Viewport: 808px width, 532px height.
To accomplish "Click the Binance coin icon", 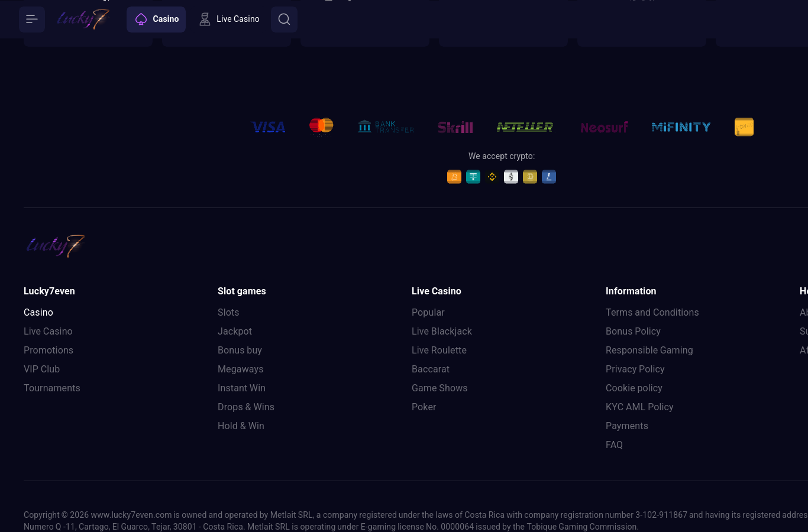I will [x=492, y=177].
